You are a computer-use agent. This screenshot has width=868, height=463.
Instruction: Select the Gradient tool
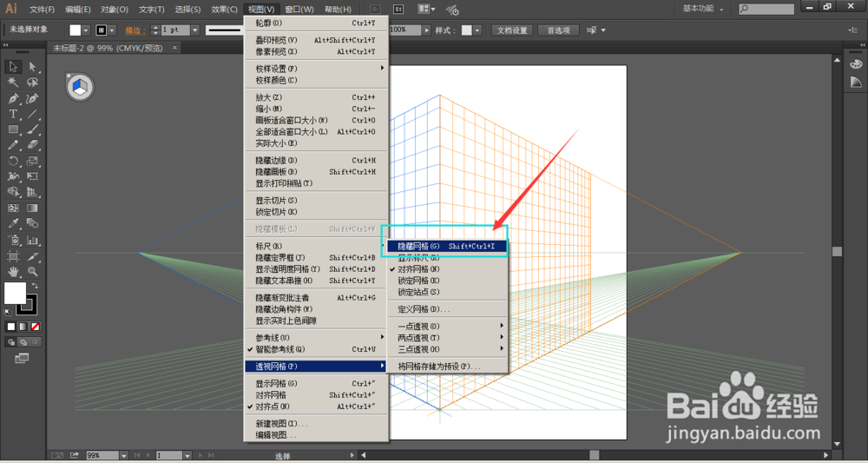pos(33,208)
